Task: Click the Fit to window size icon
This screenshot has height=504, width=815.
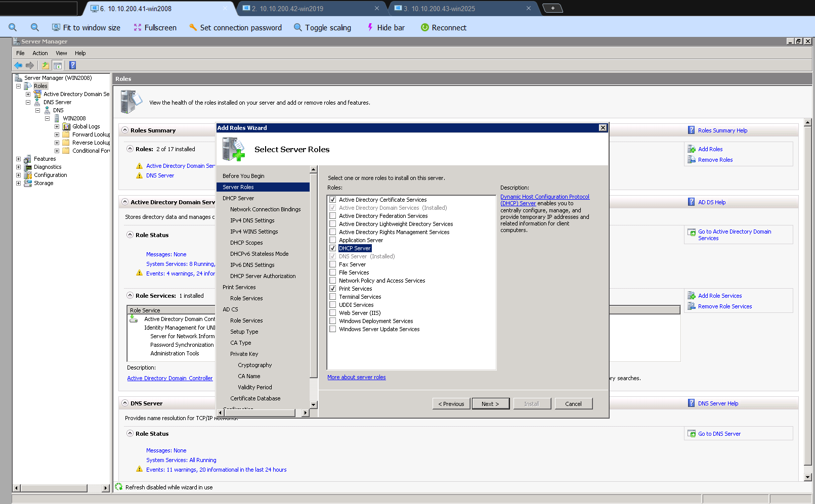Action: click(x=56, y=27)
